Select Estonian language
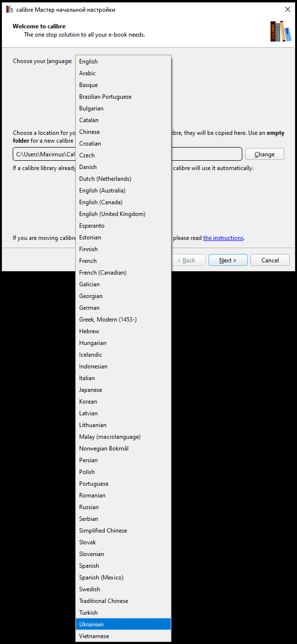The image size is (297, 644). point(123,237)
